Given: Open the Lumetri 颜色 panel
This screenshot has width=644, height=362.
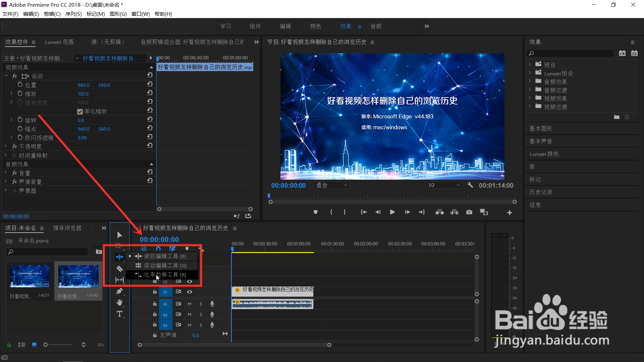Looking at the screenshot, I should (544, 154).
